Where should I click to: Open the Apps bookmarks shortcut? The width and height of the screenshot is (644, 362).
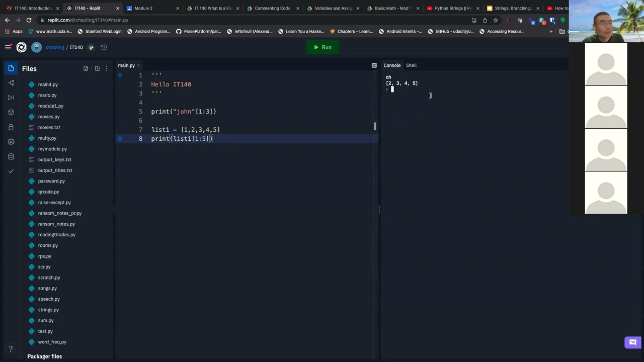14,31
